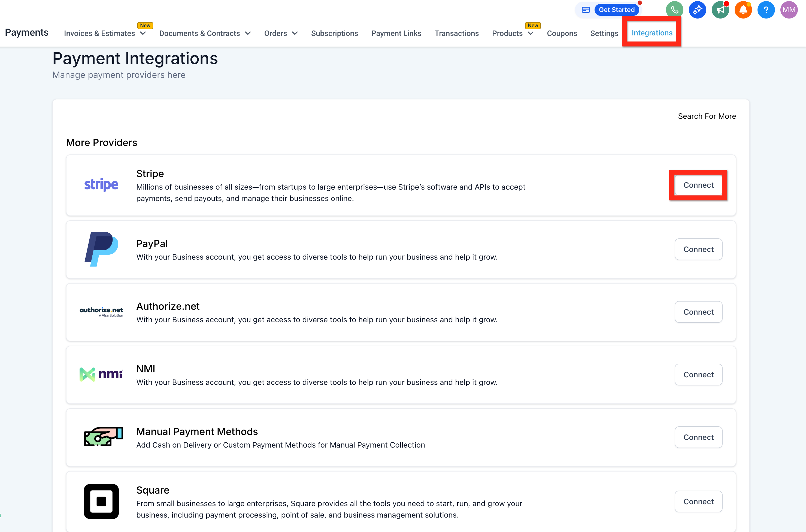Click the green phone dialer icon
This screenshot has width=806, height=532.
[x=674, y=10]
